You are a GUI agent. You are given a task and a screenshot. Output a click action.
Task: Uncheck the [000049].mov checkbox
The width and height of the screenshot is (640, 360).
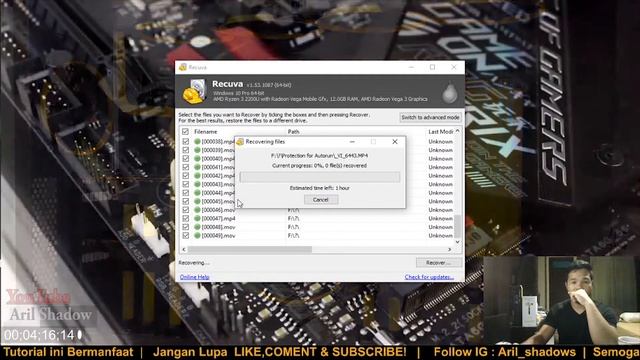point(185,236)
